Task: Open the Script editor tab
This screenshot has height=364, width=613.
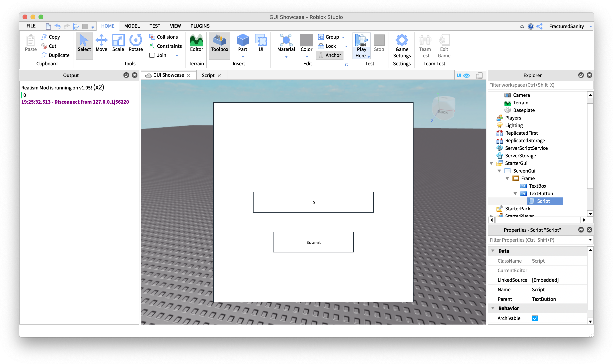Action: pos(208,75)
